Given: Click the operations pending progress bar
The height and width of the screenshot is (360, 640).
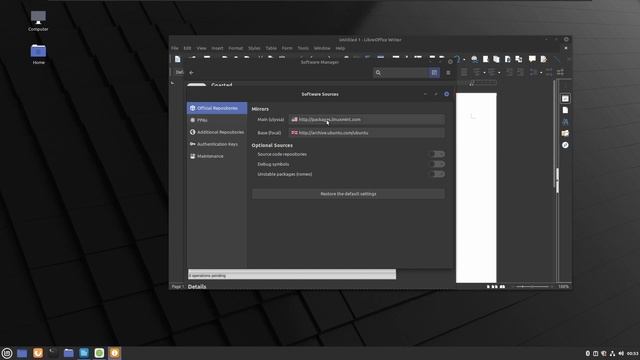Looking at the screenshot, I should (292, 274).
